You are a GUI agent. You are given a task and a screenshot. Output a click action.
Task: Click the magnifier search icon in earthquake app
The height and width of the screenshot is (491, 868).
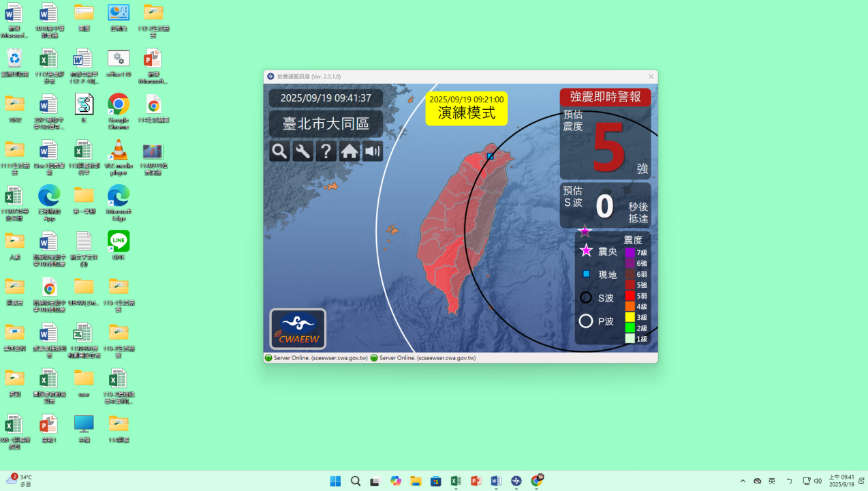coord(279,151)
